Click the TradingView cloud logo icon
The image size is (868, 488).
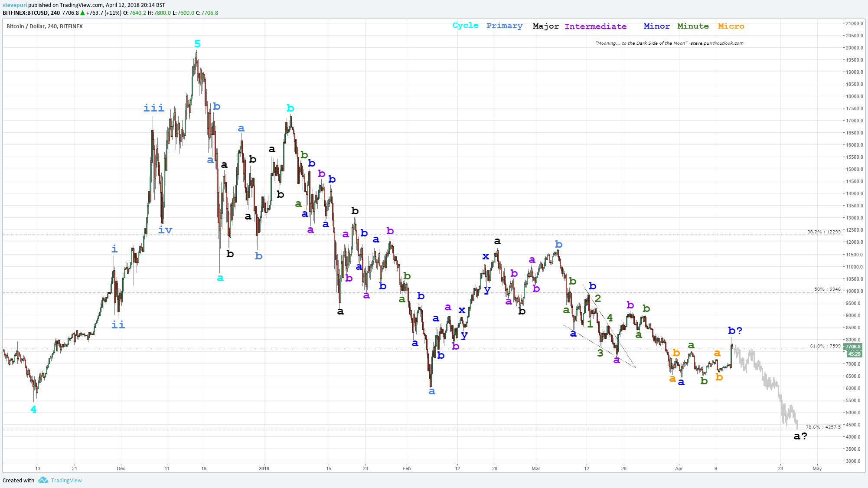click(43, 480)
